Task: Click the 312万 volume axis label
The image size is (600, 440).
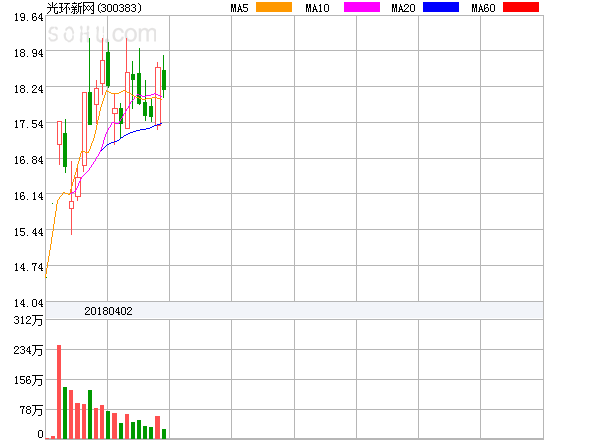Action: 28,320
